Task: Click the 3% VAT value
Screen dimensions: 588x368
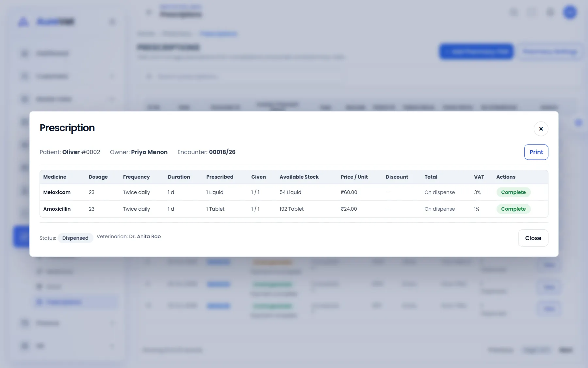Action: click(x=477, y=192)
